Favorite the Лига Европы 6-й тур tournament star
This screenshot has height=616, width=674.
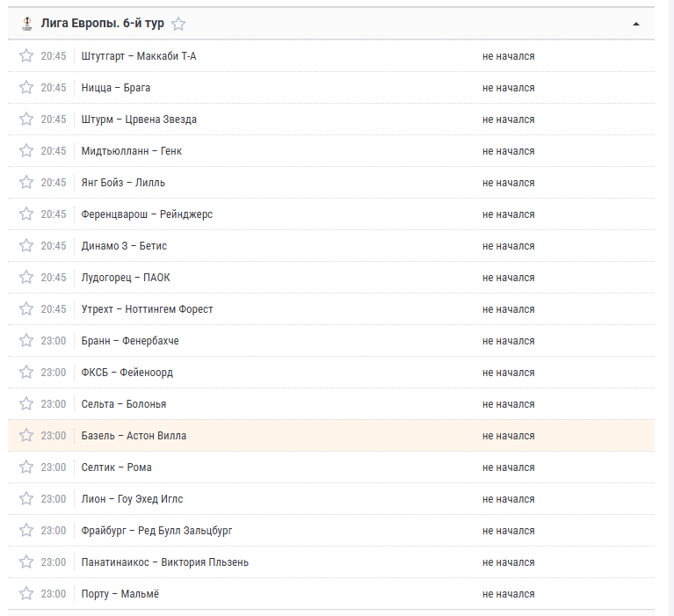coord(178,24)
